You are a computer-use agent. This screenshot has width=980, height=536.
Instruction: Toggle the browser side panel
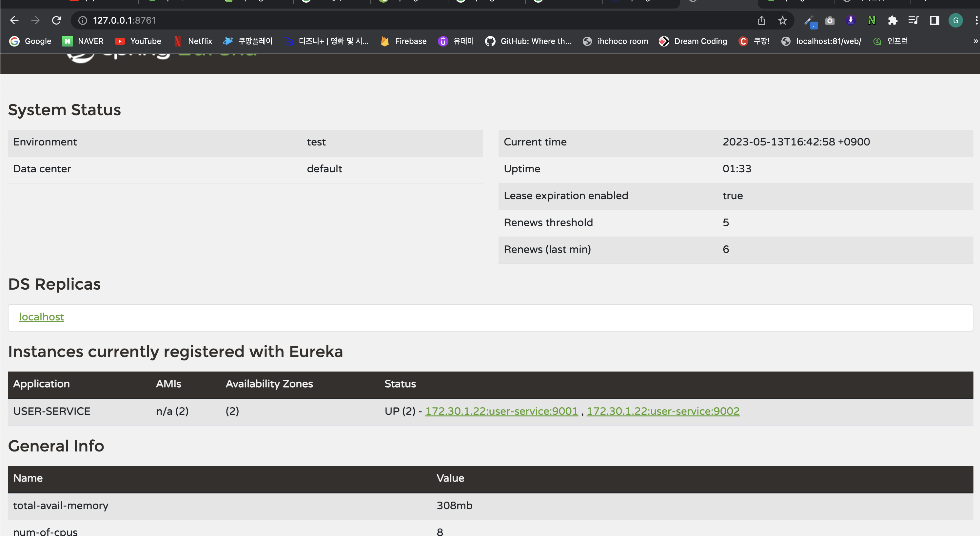tap(934, 20)
